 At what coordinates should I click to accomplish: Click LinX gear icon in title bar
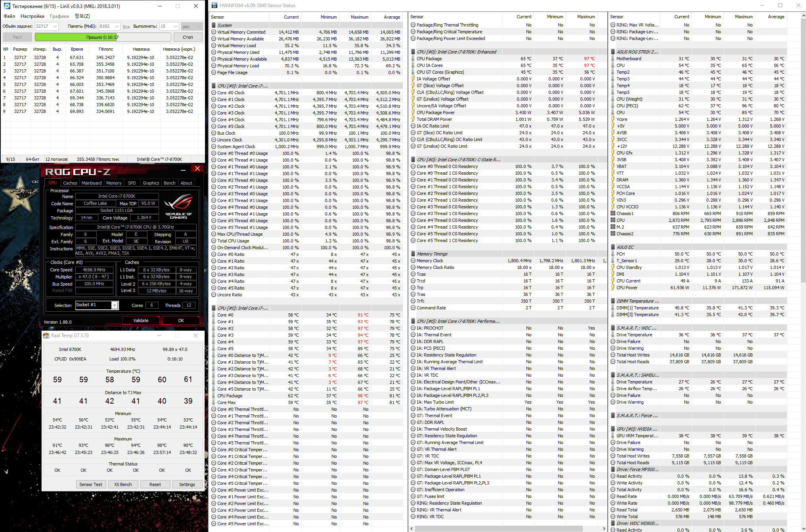[x=7, y=6]
